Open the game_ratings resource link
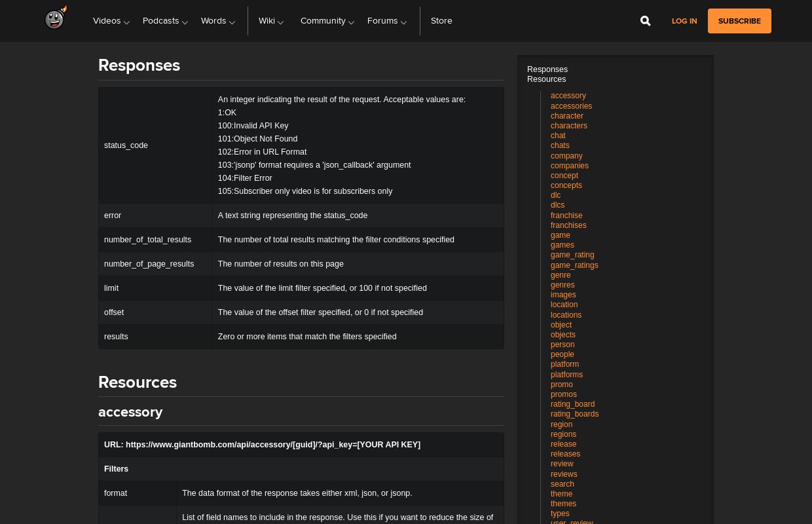 click(574, 265)
